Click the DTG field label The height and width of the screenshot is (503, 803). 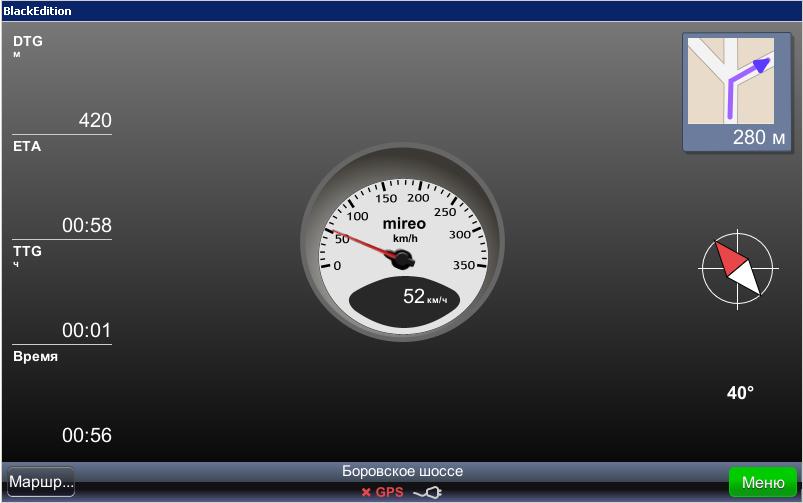point(28,42)
